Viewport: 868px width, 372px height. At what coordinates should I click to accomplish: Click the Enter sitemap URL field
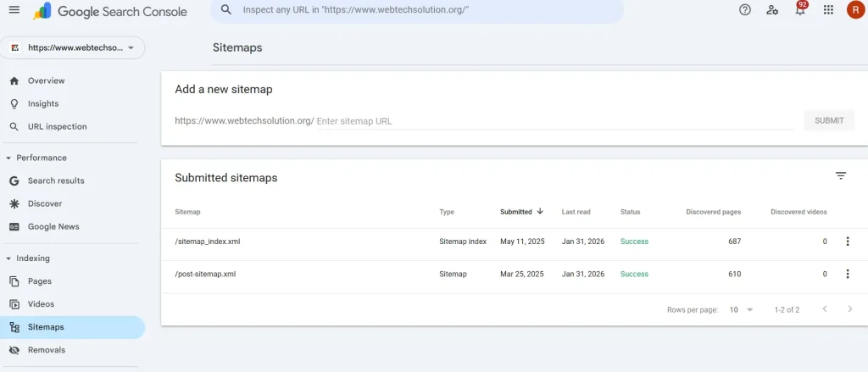(555, 120)
